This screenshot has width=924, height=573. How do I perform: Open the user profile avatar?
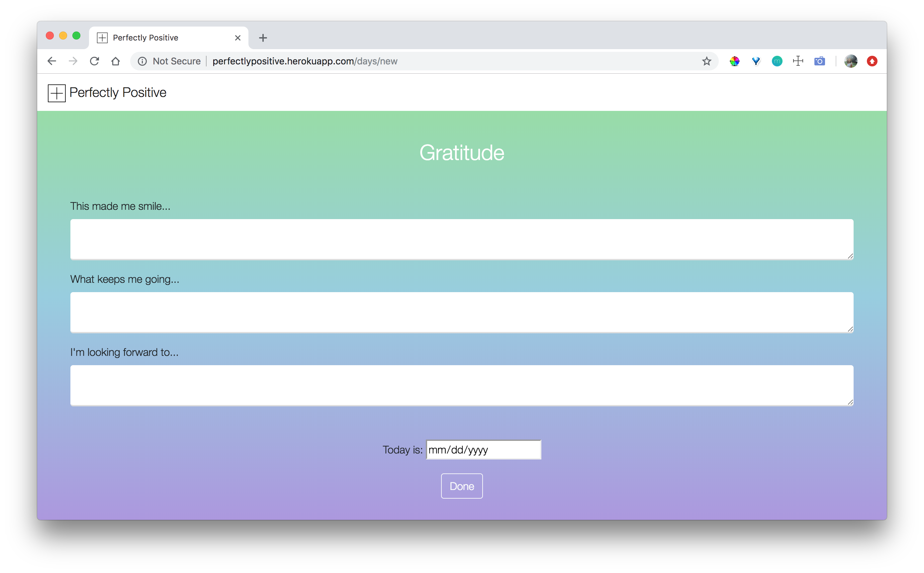pos(851,61)
